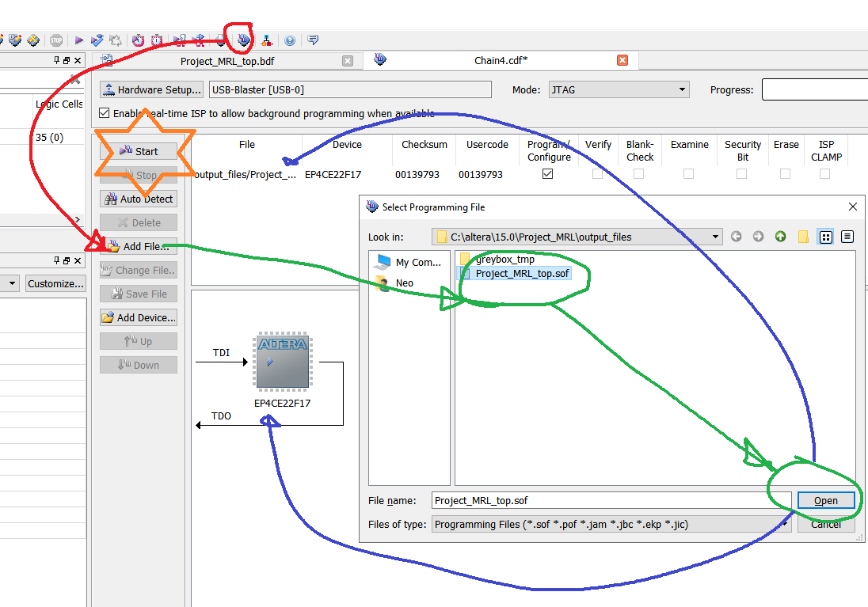Click the blue chip icon beside the circled Programmer icon
The height and width of the screenshot is (607, 868).
point(221,40)
